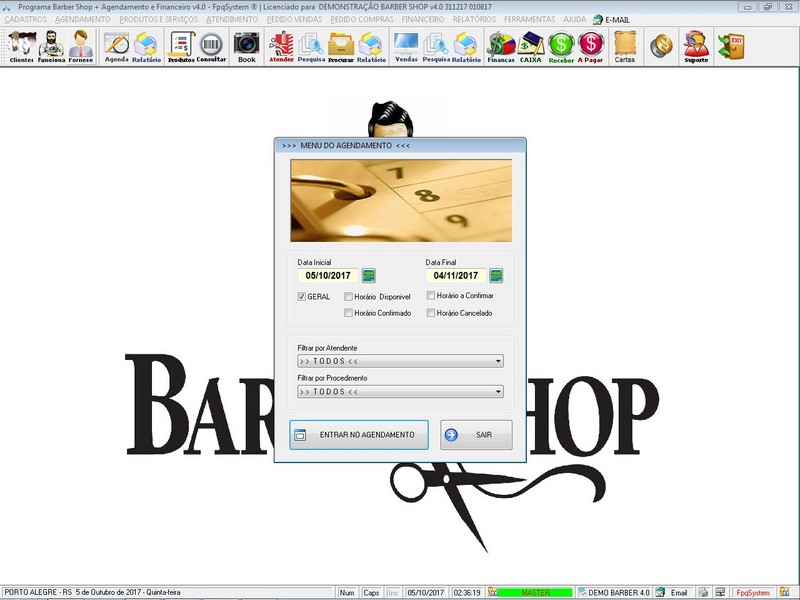
Task: Check the Horário Cancelado checkbox
Action: coord(431,313)
